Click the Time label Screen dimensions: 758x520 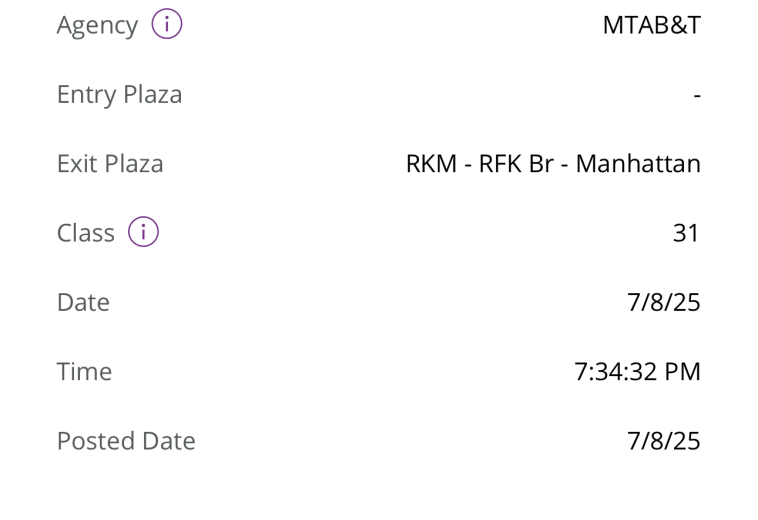click(x=84, y=372)
